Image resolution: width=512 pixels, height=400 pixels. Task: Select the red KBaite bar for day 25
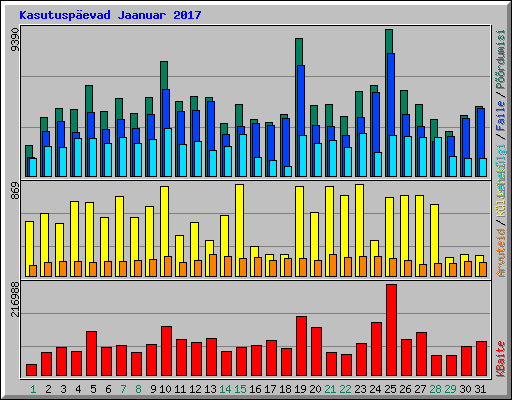click(391, 330)
